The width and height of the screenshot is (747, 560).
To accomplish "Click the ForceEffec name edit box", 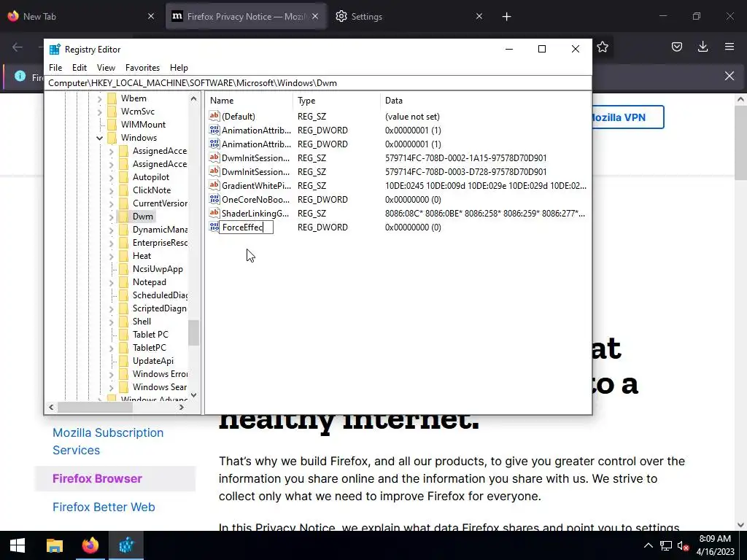I will (247, 227).
